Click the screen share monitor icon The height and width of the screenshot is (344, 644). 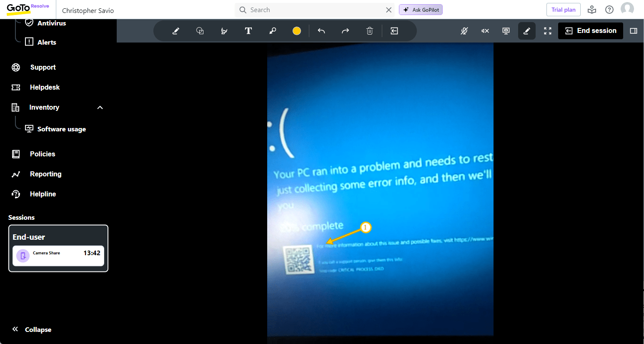pyautogui.click(x=506, y=31)
